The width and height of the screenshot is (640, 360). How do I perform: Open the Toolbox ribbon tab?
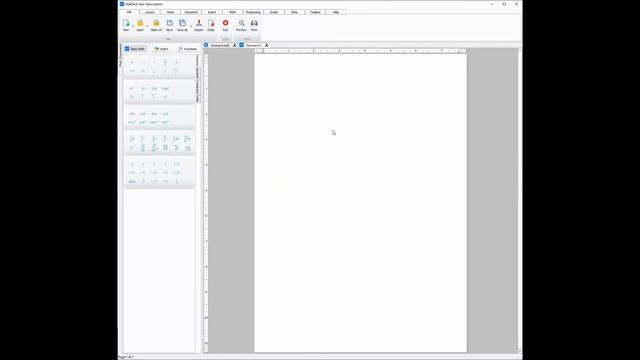[x=315, y=12]
